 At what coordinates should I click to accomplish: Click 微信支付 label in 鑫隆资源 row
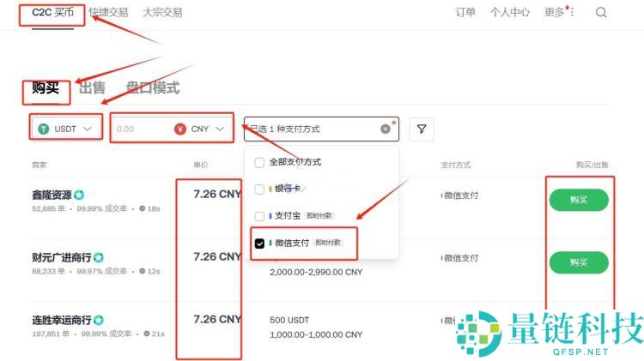(459, 196)
